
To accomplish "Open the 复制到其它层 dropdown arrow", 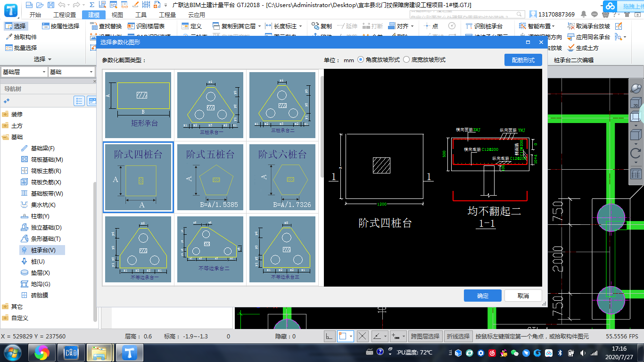I will coord(260,26).
